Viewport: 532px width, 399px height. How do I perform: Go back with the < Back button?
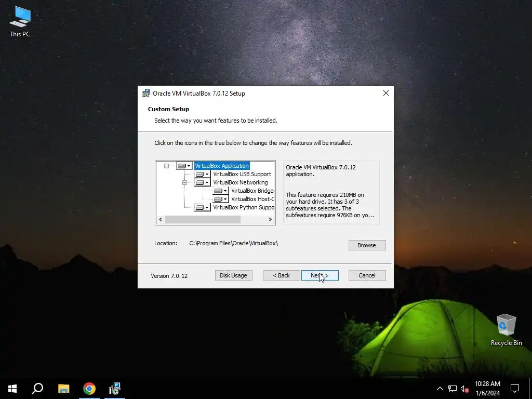click(281, 275)
